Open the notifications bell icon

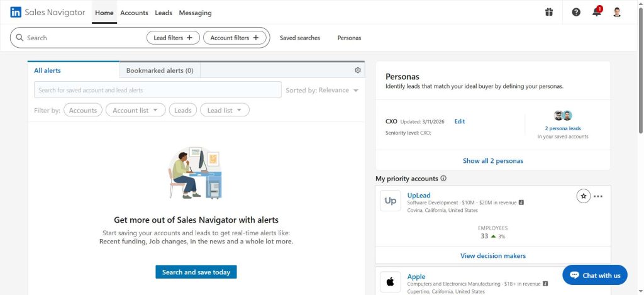(597, 12)
